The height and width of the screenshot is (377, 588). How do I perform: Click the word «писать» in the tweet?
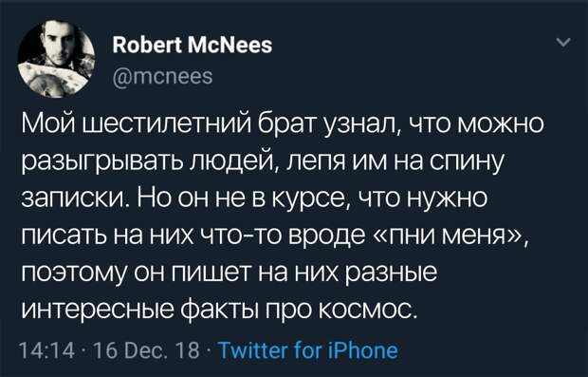(x=70, y=236)
